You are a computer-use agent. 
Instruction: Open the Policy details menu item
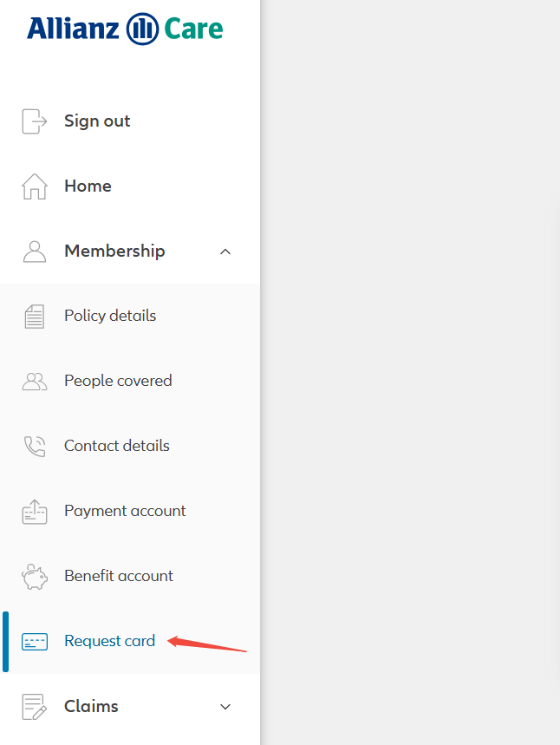coord(110,316)
